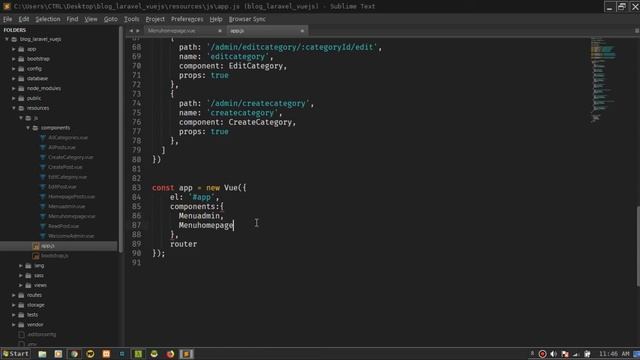Open EditCategory.vue in sidebar
This screenshot has height=360, width=640.
[x=67, y=177]
